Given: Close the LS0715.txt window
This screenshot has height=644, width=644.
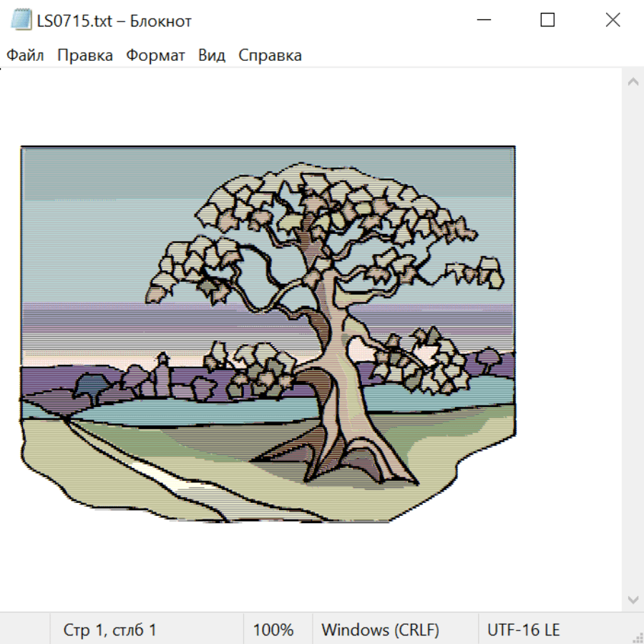Looking at the screenshot, I should point(613,20).
